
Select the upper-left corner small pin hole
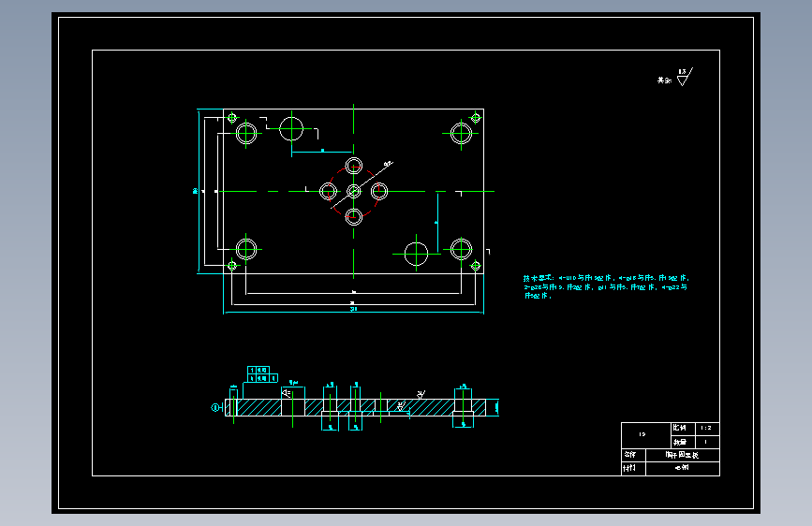[232, 118]
